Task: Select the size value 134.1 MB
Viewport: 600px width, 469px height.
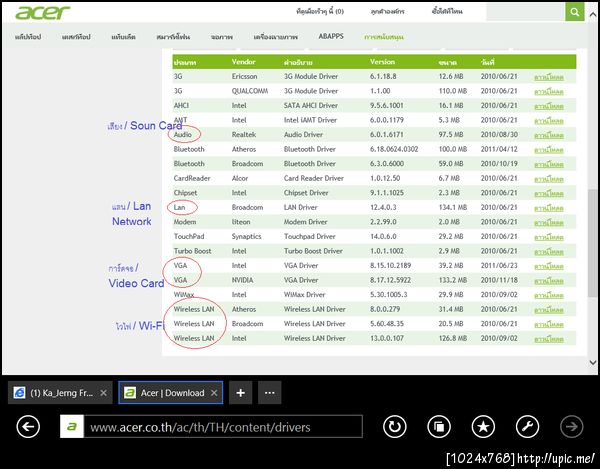Action: point(453,207)
